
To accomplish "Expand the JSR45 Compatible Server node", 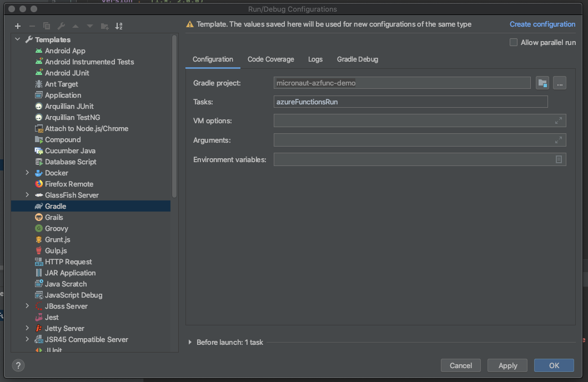I will (27, 340).
